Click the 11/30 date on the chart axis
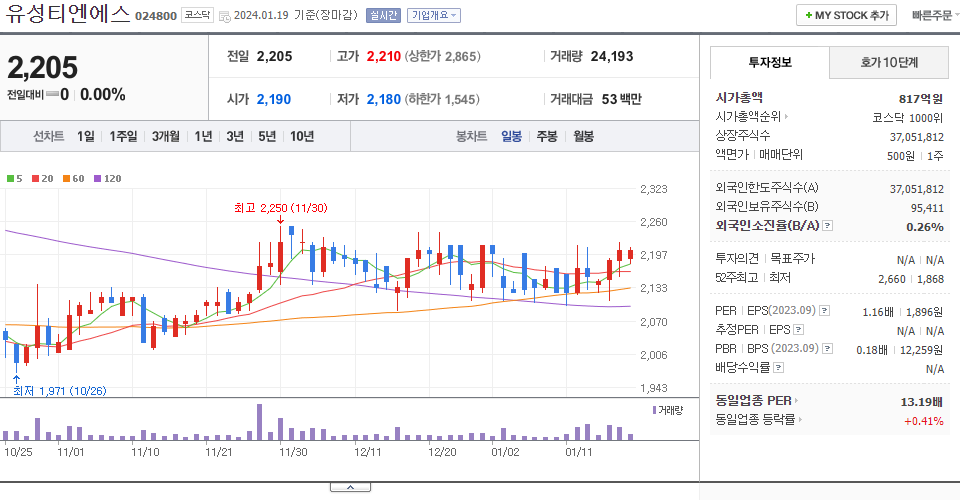Screen dimensions: 960x500 pyautogui.click(x=293, y=452)
